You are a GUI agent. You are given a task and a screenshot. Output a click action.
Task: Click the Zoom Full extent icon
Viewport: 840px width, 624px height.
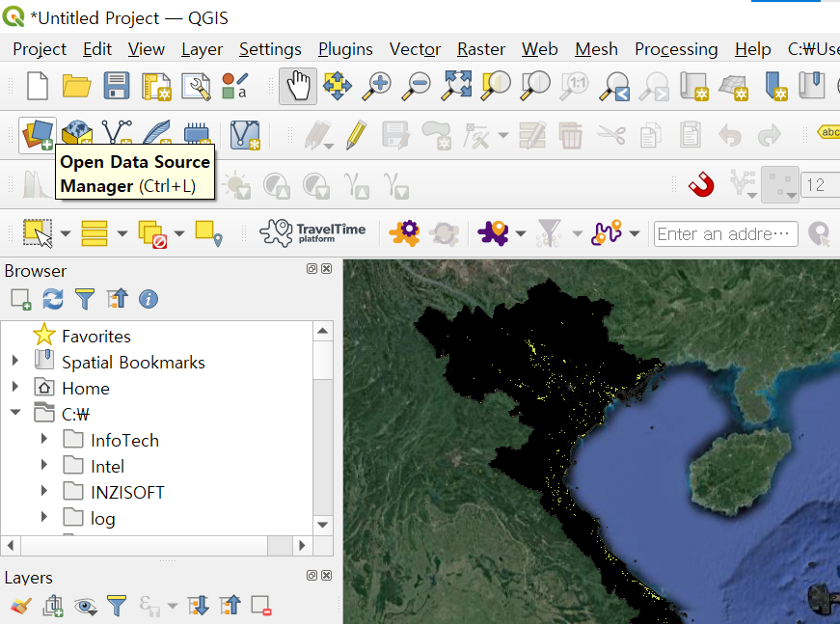[x=456, y=86]
